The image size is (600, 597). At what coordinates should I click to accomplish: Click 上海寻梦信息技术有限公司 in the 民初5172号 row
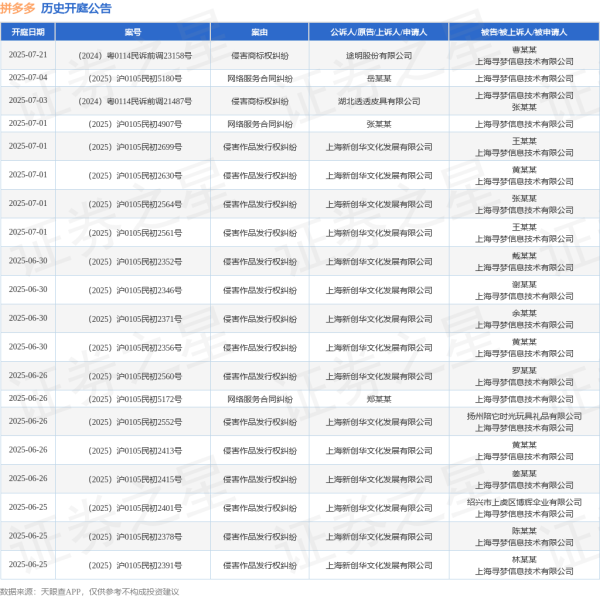pos(524,399)
